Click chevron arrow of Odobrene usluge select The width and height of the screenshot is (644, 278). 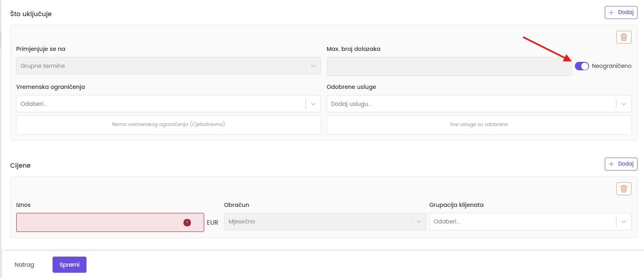[624, 104]
